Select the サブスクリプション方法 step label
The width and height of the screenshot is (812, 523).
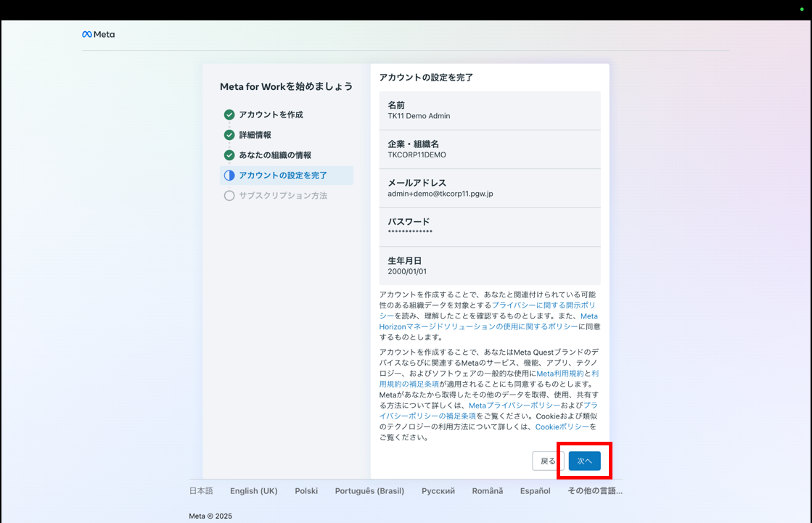click(283, 196)
